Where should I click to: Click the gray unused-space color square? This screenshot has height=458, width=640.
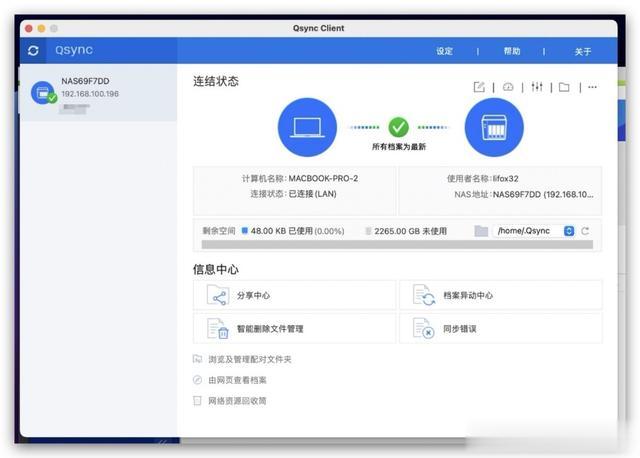point(368,231)
